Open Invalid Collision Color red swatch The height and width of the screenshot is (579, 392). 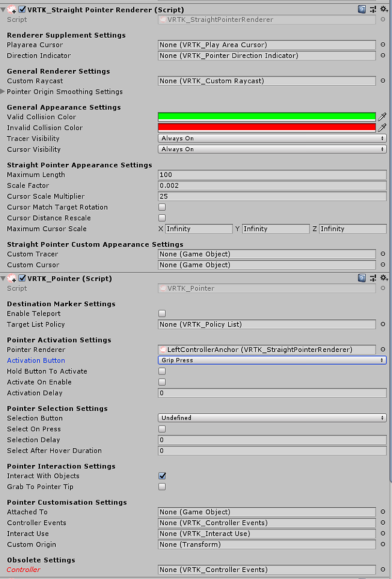(266, 128)
